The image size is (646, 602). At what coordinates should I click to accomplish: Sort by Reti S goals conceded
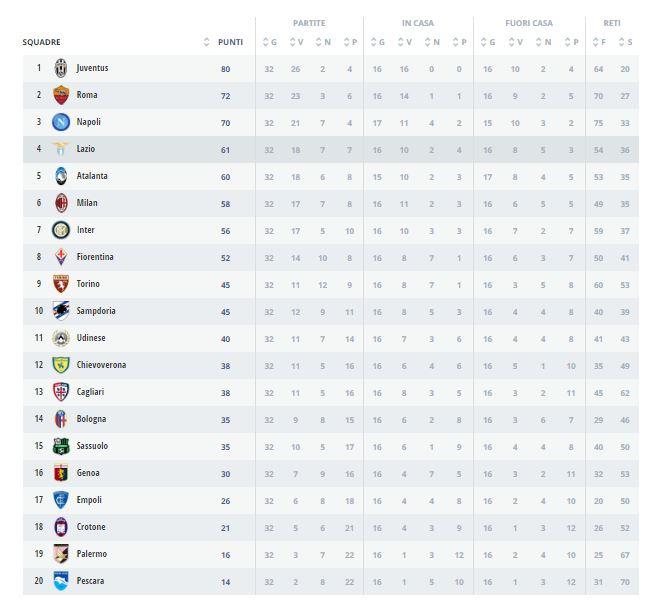[x=624, y=42]
